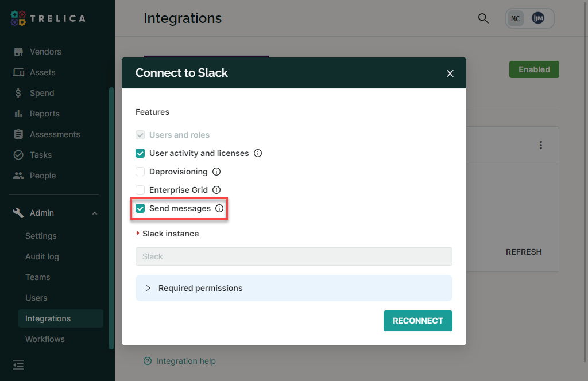Enable the Enterprise Grid checkbox
The width and height of the screenshot is (588, 381).
coord(140,190)
